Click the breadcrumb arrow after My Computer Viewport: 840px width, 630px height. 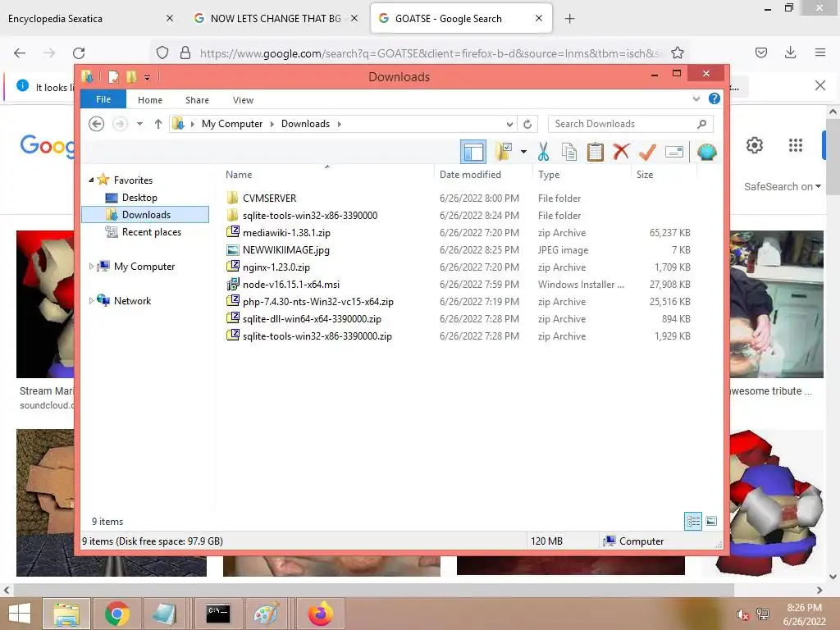(272, 125)
